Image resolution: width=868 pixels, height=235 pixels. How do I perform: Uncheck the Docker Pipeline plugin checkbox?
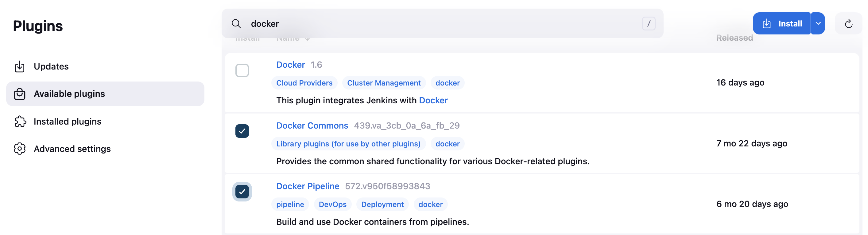[x=242, y=192]
